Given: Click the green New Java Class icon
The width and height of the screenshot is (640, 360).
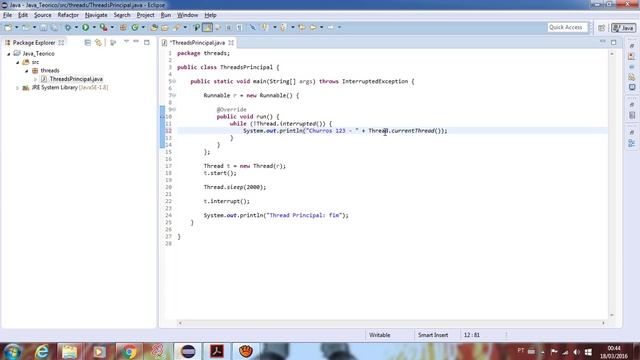Looking at the screenshot, I should point(135,27).
